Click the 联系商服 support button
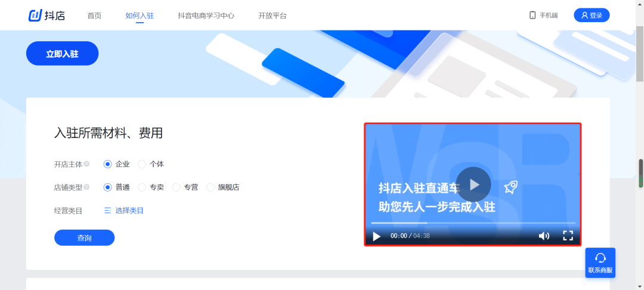The image size is (644, 290). 600,263
